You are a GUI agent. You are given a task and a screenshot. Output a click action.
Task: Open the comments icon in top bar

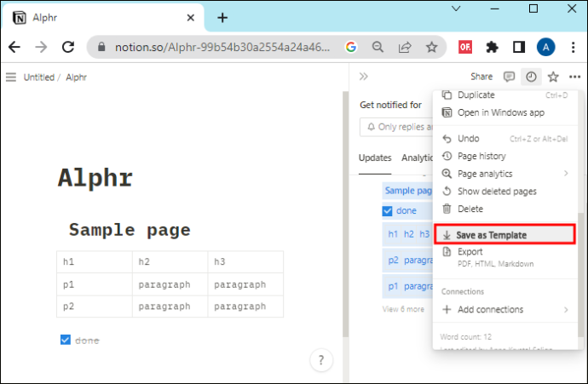click(509, 77)
